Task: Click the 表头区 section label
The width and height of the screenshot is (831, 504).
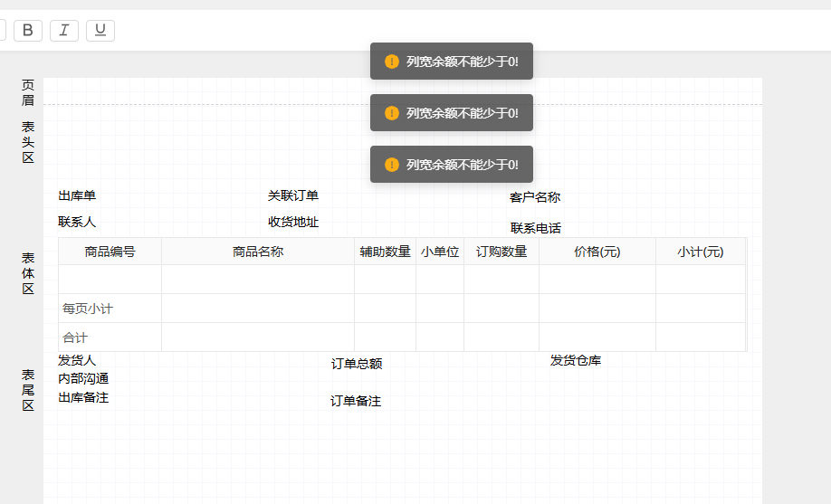Action: click(28, 142)
